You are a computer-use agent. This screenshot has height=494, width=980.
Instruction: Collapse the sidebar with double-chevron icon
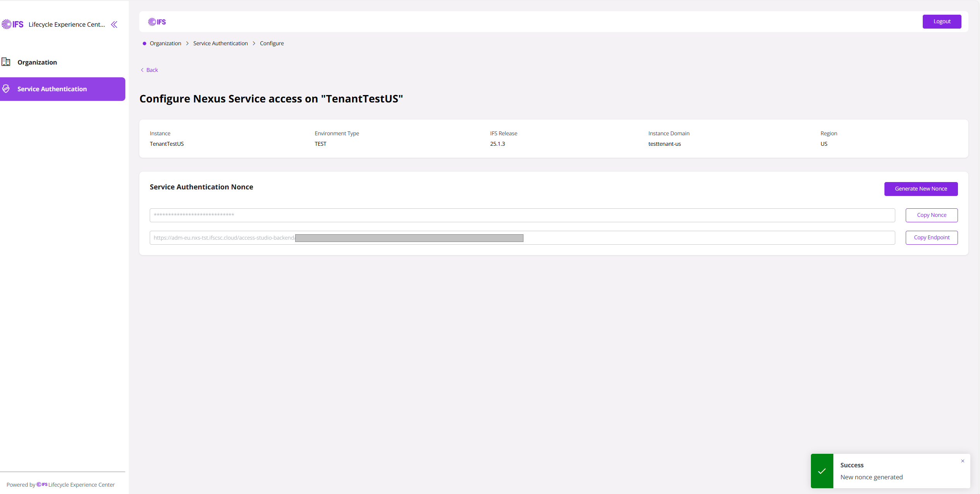pos(114,25)
